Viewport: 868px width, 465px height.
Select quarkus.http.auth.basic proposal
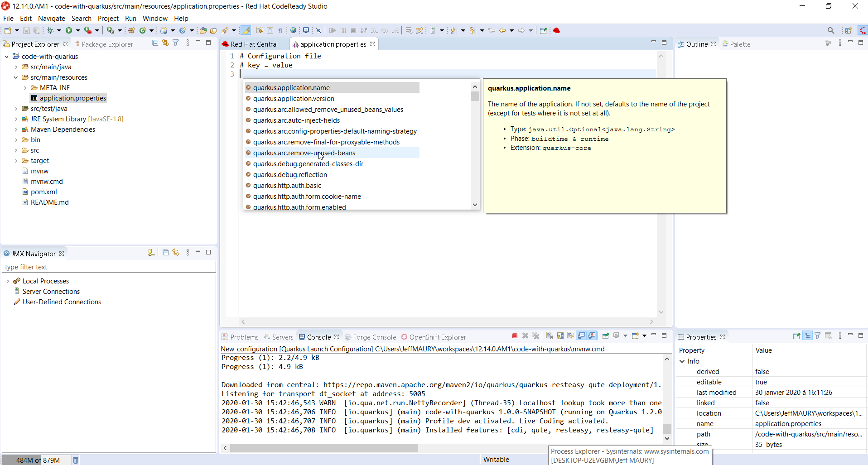[x=332, y=186]
